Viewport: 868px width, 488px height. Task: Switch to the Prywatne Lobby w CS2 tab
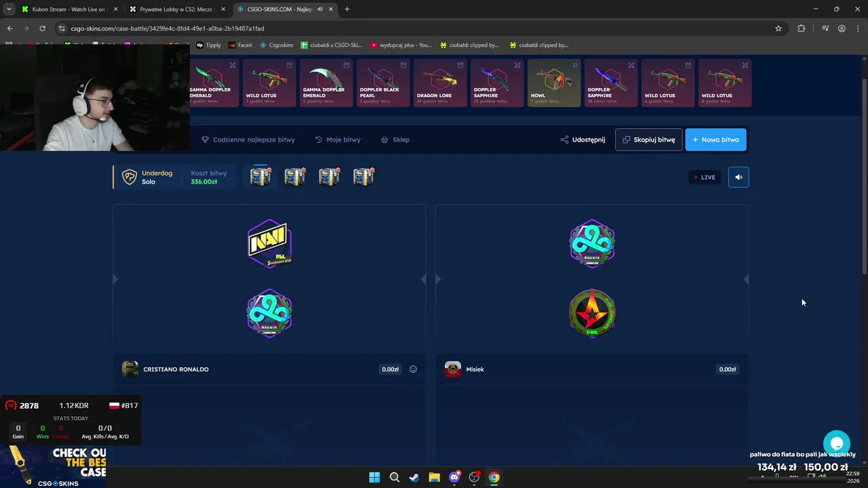pos(176,9)
